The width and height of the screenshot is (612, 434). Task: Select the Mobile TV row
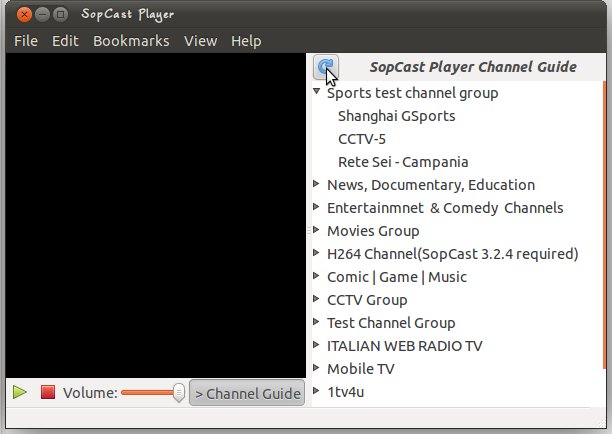coord(457,369)
